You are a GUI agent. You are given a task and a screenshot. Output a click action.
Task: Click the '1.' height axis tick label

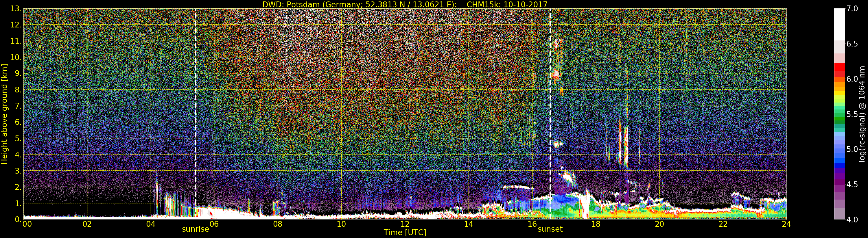tap(18, 203)
